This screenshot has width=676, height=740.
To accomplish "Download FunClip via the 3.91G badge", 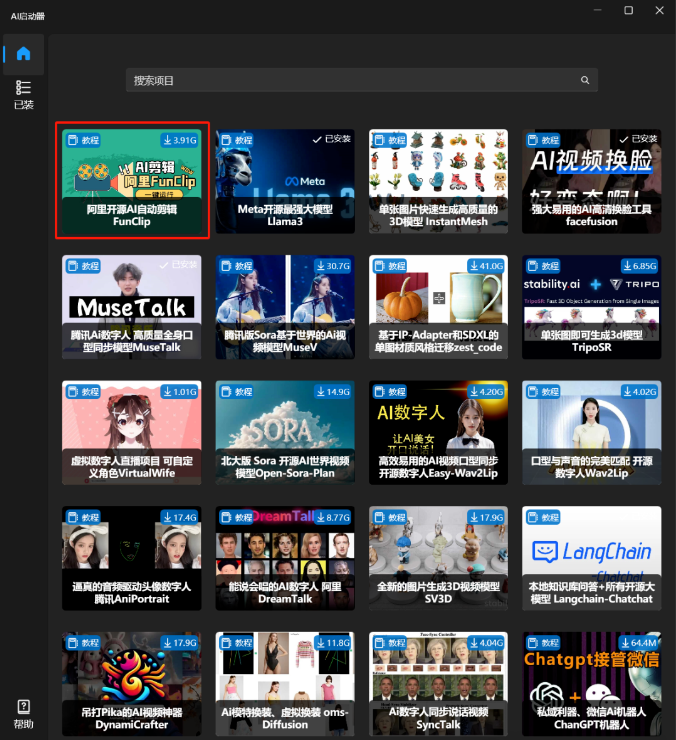I will click(179, 140).
